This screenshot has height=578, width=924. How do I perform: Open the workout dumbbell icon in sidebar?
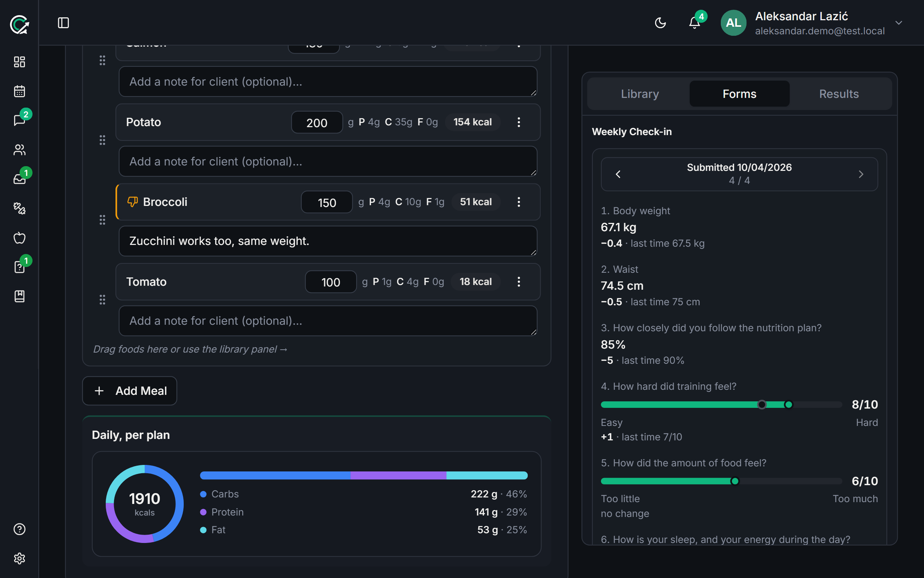click(x=19, y=208)
